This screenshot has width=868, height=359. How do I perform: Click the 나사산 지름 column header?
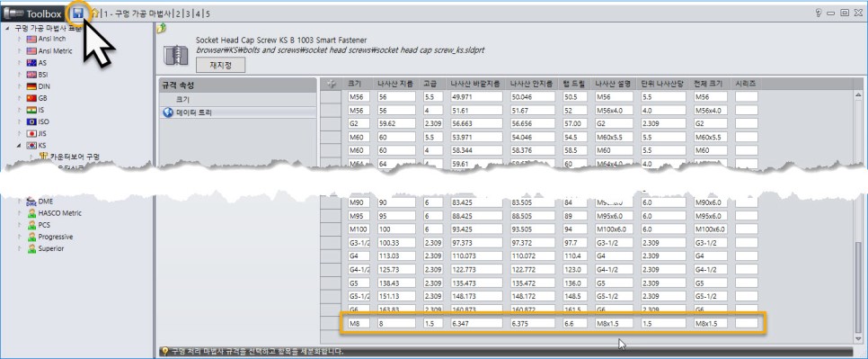(395, 85)
